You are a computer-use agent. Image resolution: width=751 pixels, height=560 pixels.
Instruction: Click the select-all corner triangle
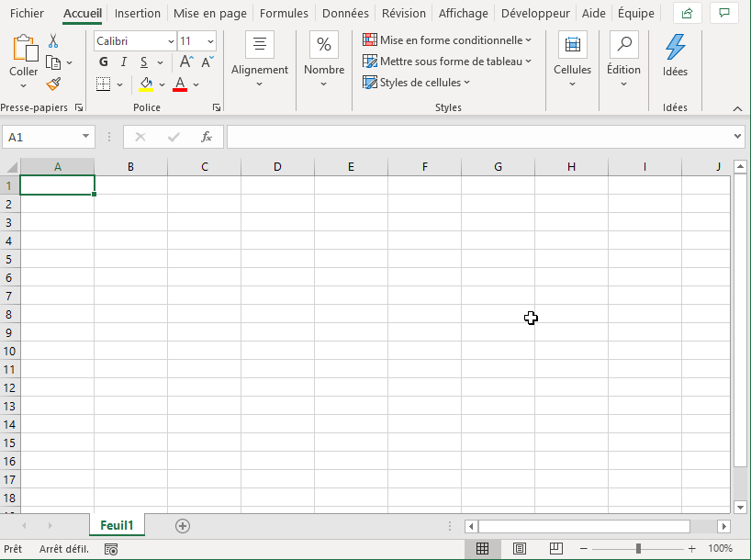pyautogui.click(x=10, y=167)
